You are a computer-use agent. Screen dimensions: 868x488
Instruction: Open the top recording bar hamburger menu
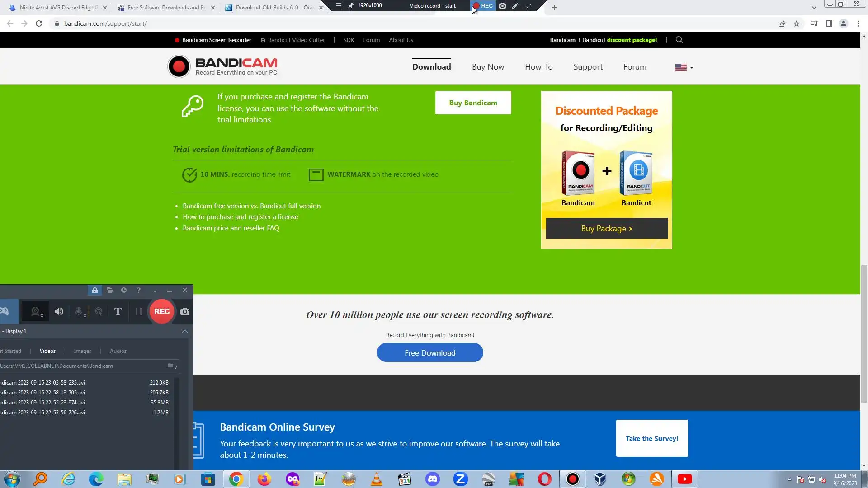(x=339, y=6)
